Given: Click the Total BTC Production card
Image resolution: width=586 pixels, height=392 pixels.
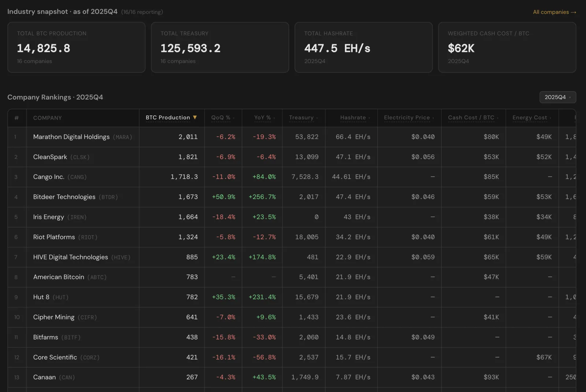Looking at the screenshot, I should [x=76, y=47].
